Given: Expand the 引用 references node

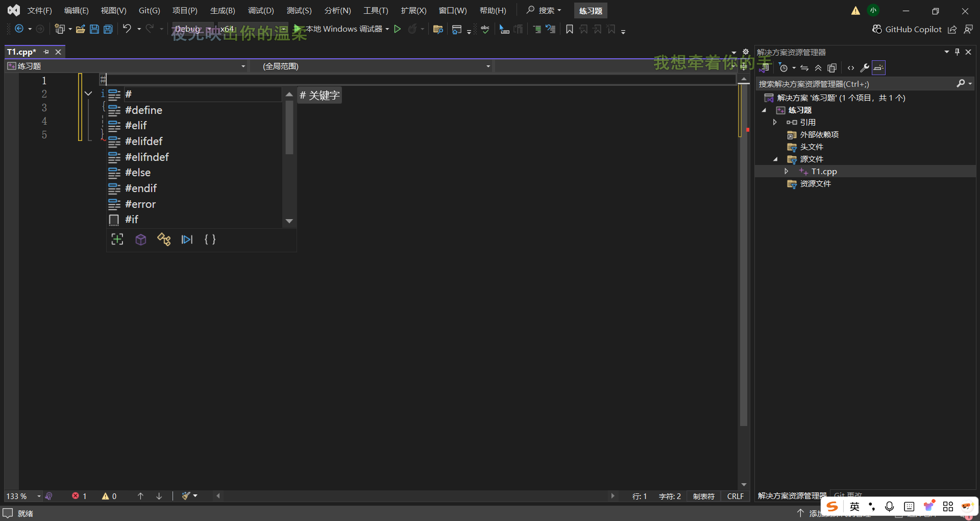Looking at the screenshot, I should 775,123.
